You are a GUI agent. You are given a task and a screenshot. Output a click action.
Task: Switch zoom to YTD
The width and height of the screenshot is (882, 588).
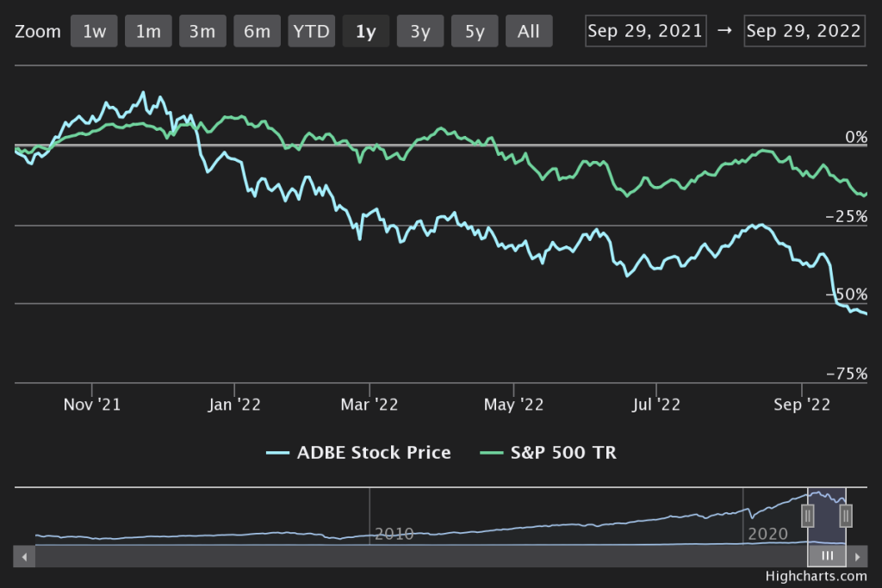(311, 32)
